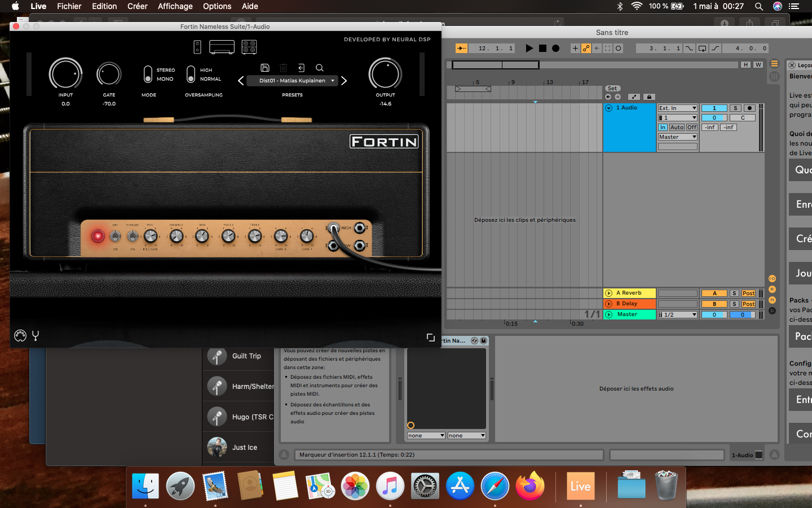812x508 pixels.
Task: Click the import preset icon
Action: coord(301,68)
